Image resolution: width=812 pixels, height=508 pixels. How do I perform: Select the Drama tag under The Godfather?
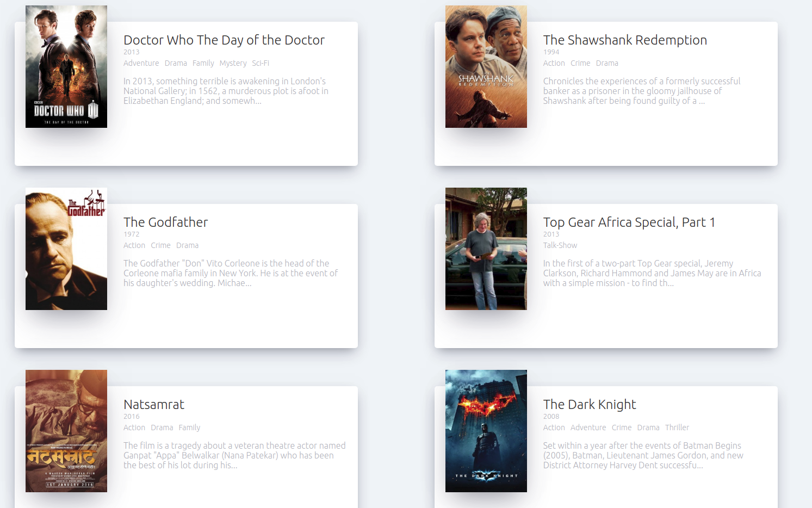click(x=187, y=245)
